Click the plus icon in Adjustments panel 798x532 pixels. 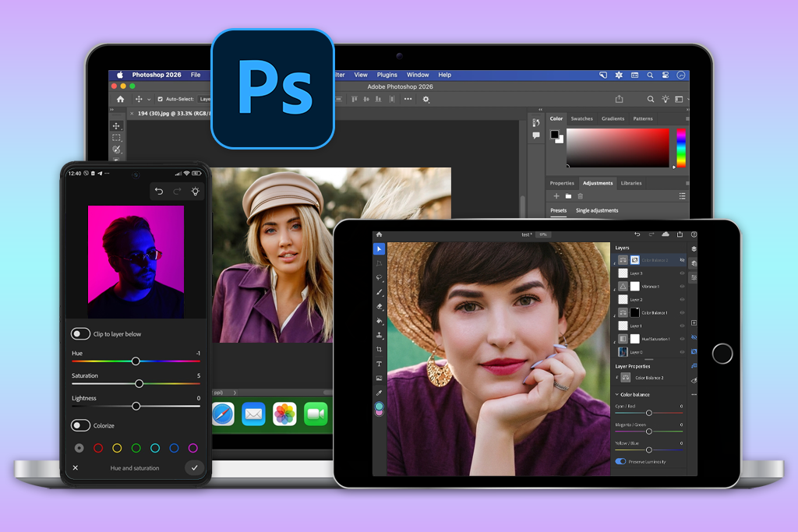(556, 196)
